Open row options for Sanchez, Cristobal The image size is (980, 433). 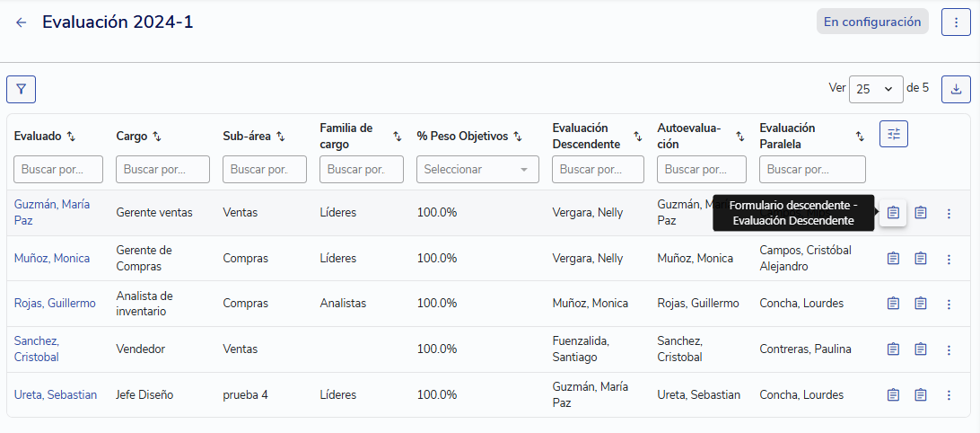pyautogui.click(x=949, y=349)
